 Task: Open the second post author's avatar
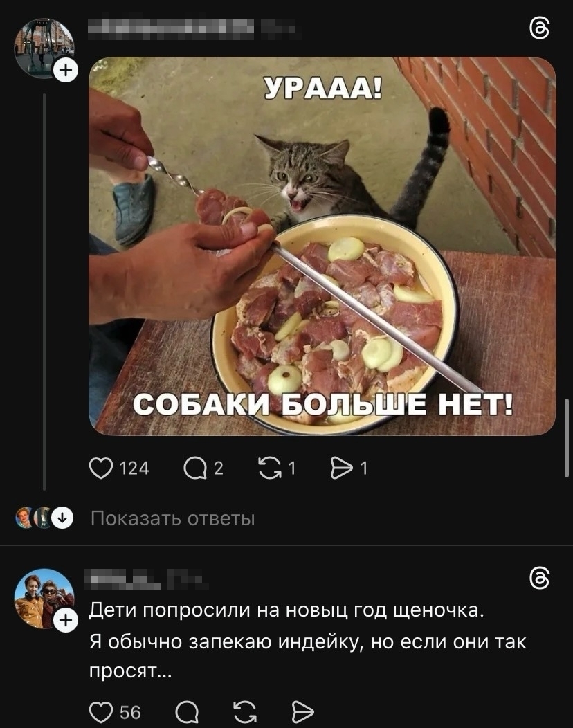click(x=44, y=598)
